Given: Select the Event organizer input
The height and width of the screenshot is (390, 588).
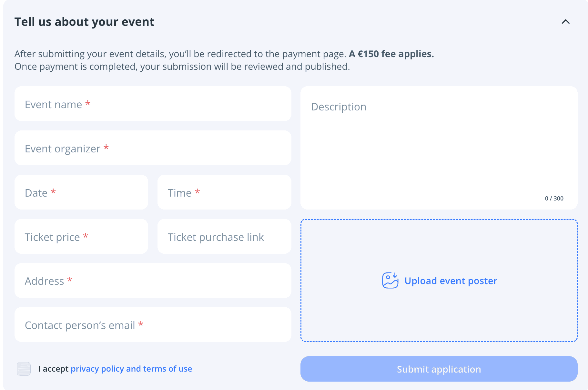Looking at the screenshot, I should click(153, 148).
